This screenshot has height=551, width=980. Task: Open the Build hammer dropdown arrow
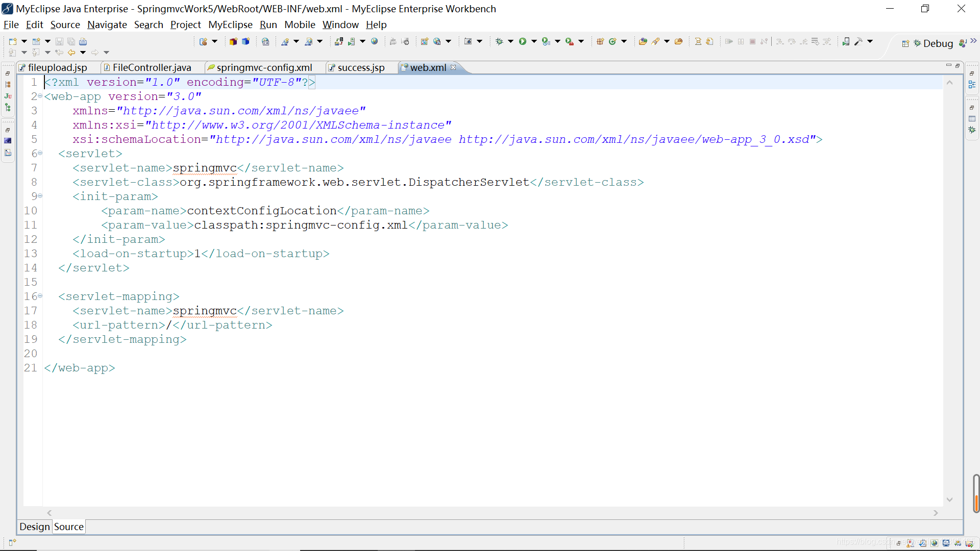click(870, 41)
